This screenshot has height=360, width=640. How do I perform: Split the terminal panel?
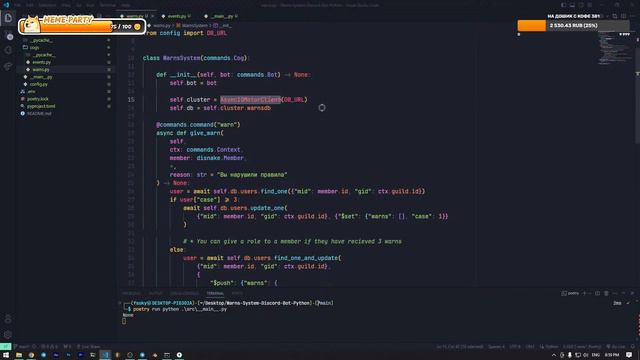tap(598, 293)
